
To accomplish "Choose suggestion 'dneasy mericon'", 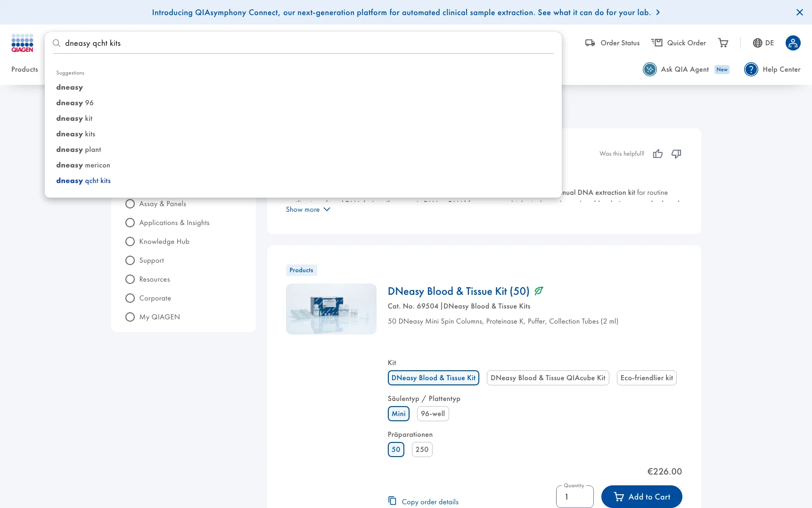I will point(83,165).
